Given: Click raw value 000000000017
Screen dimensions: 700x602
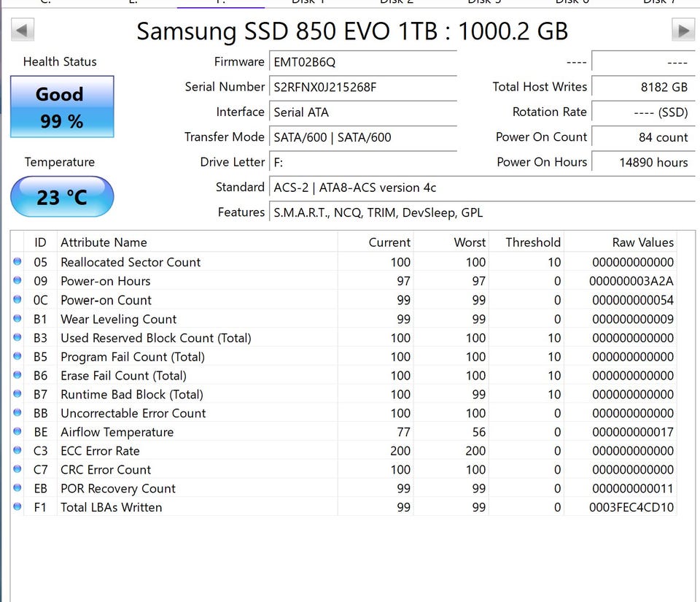Looking at the screenshot, I should [x=633, y=432].
